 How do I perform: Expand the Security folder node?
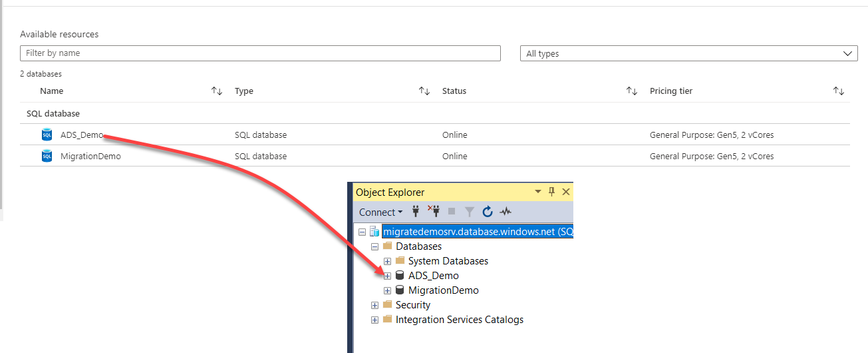pos(374,305)
